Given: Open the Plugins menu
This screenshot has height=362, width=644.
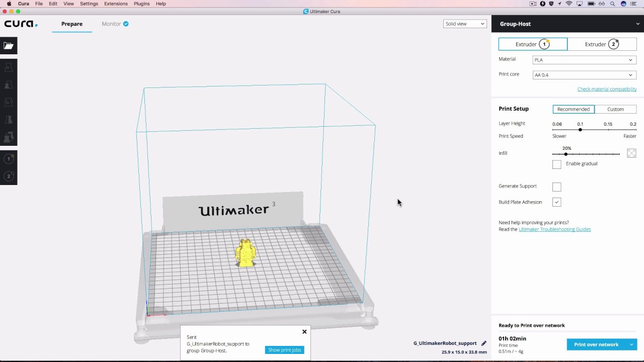Looking at the screenshot, I should [141, 4].
